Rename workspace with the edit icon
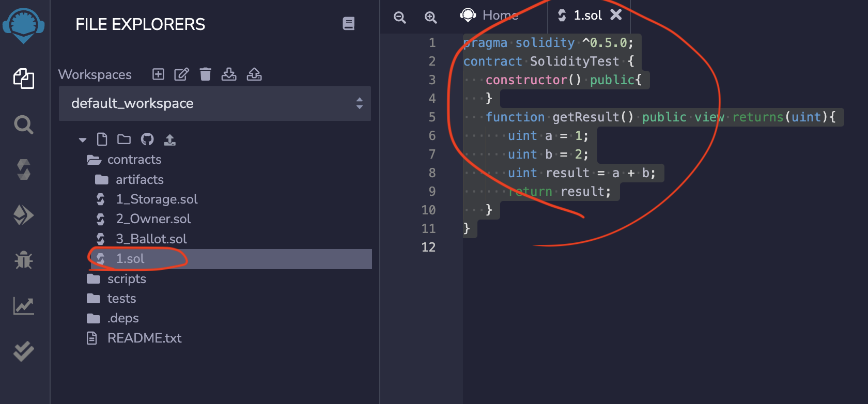The width and height of the screenshot is (868, 404). tap(181, 74)
